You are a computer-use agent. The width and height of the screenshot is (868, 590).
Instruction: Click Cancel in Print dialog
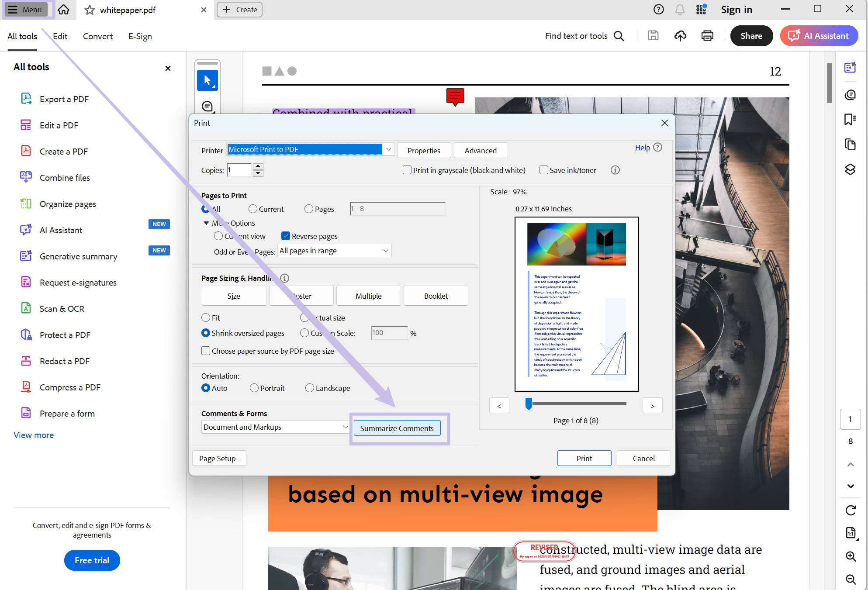click(x=643, y=458)
